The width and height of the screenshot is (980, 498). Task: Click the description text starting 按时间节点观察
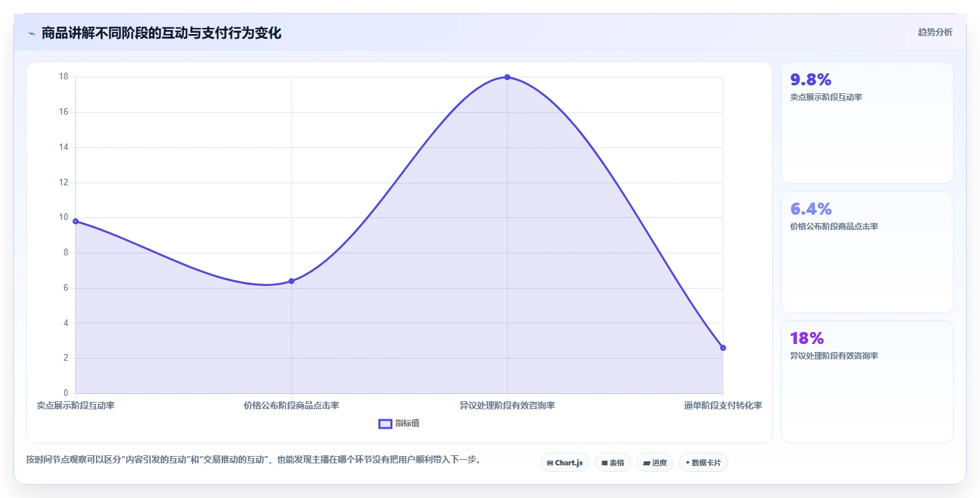tap(254, 460)
